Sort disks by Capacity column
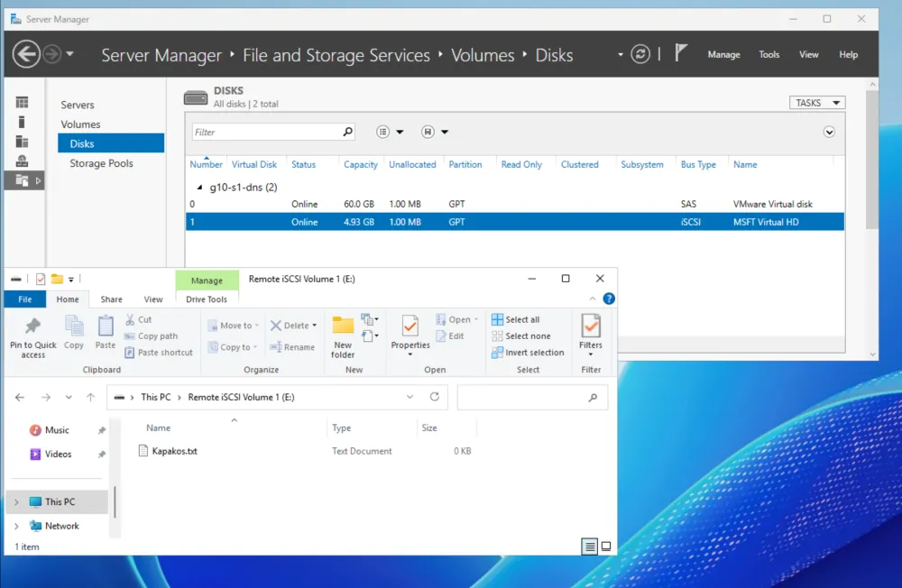Screen dimensions: 902x588 click(x=361, y=164)
